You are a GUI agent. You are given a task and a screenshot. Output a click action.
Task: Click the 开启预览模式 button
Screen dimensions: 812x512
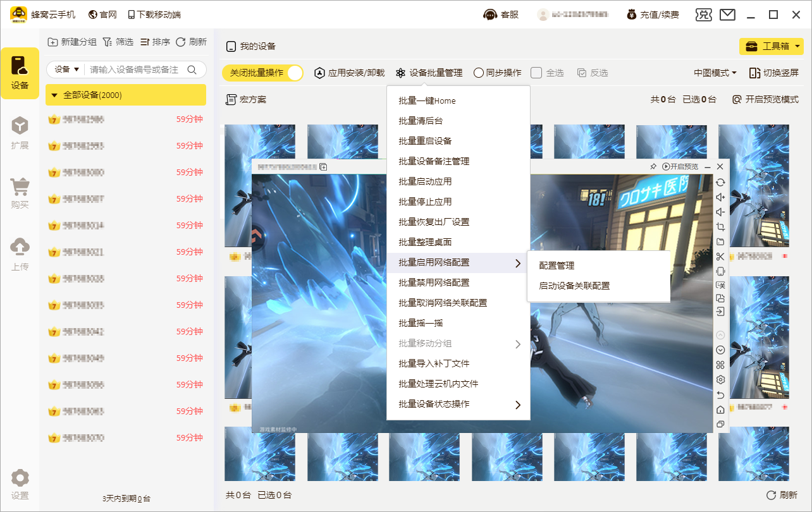[x=765, y=99]
